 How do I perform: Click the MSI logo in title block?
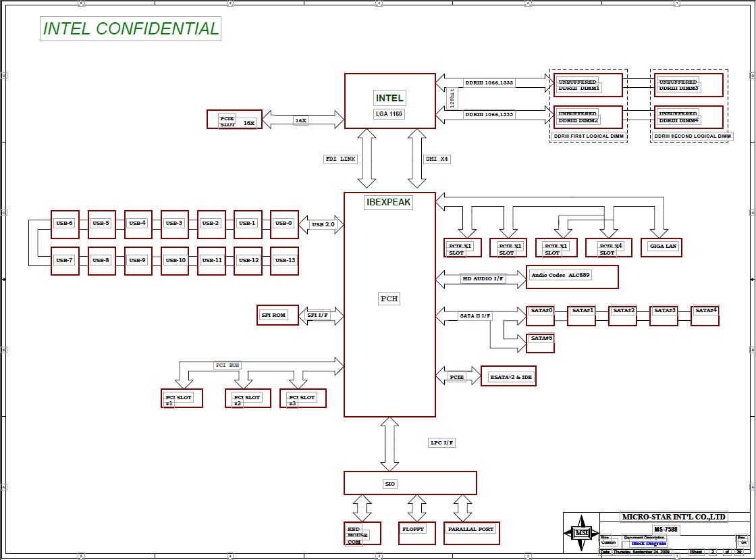click(581, 533)
